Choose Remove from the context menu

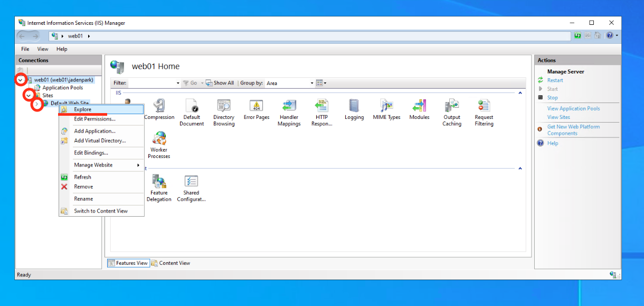tap(101, 187)
